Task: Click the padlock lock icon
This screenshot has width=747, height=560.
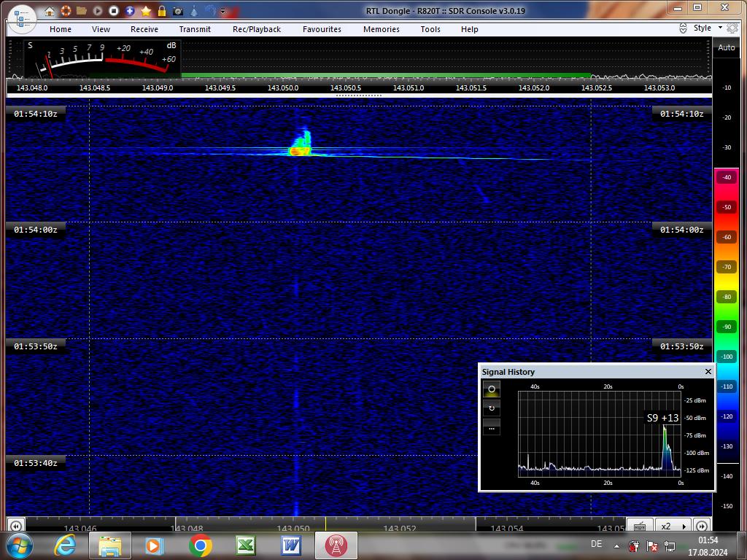Action: point(162,10)
